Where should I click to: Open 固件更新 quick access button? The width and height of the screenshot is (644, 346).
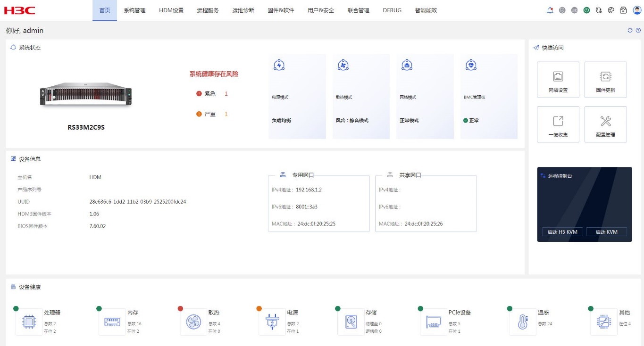pyautogui.click(x=606, y=80)
